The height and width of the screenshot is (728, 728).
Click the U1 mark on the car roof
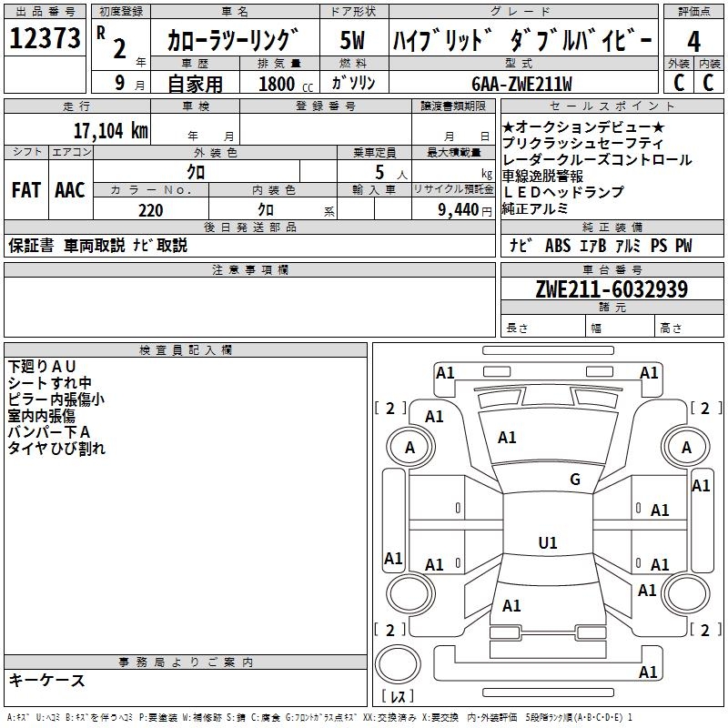(x=547, y=542)
